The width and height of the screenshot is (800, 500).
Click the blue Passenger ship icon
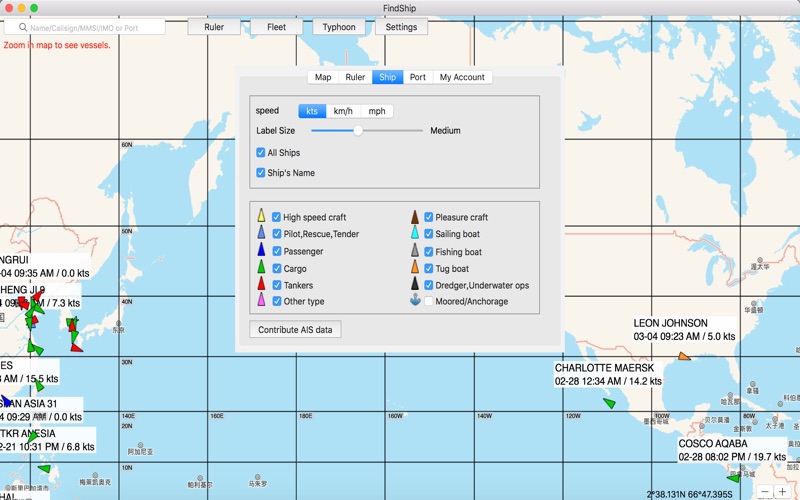click(262, 250)
